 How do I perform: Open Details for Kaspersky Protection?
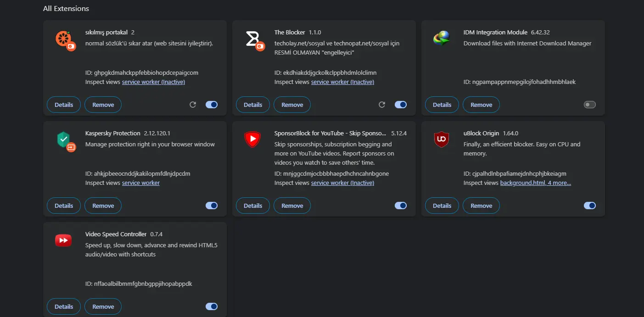tap(64, 206)
